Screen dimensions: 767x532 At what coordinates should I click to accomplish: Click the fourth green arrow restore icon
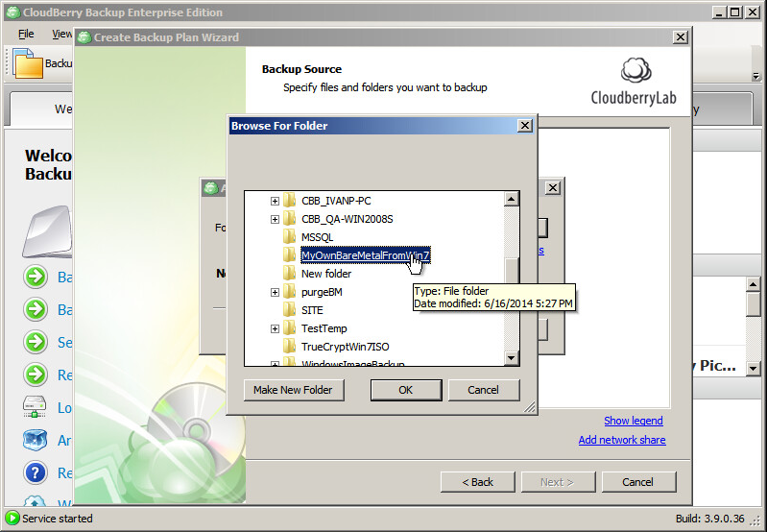36,375
